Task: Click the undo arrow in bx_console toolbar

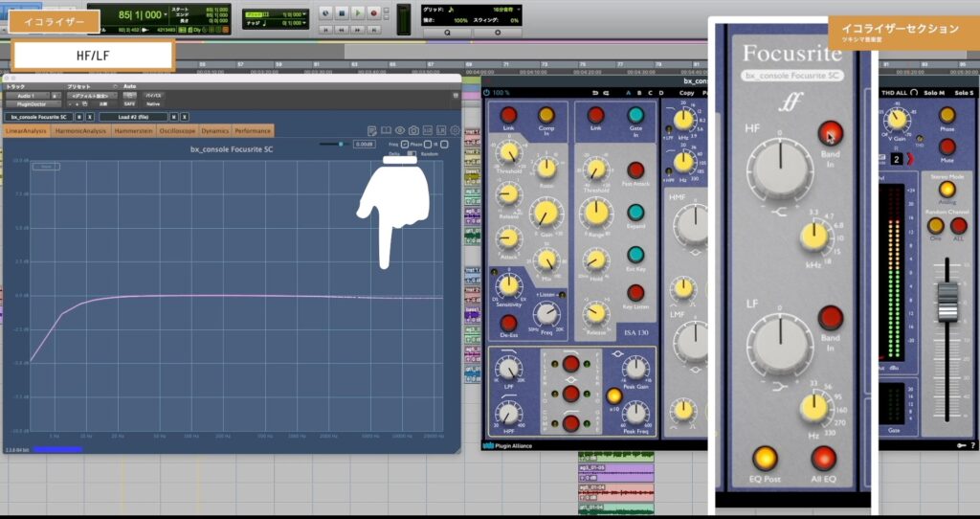Action: coord(595,93)
